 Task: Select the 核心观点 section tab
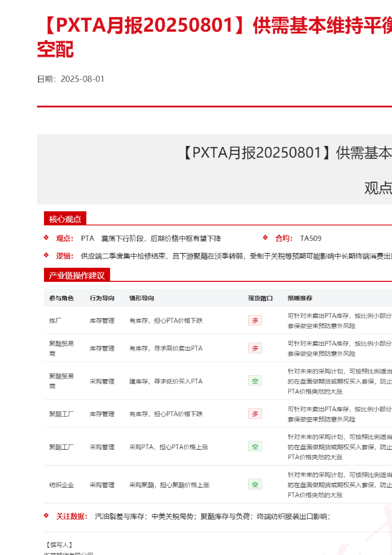tap(65, 219)
